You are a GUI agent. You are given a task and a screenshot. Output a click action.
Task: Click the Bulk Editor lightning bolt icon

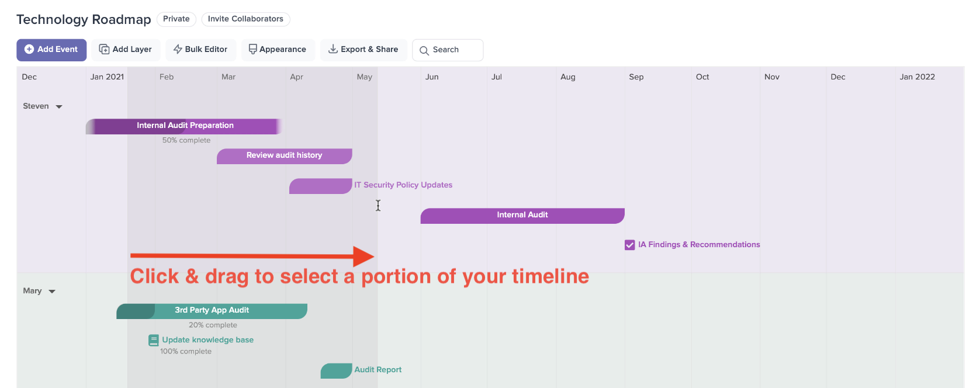pyautogui.click(x=178, y=50)
